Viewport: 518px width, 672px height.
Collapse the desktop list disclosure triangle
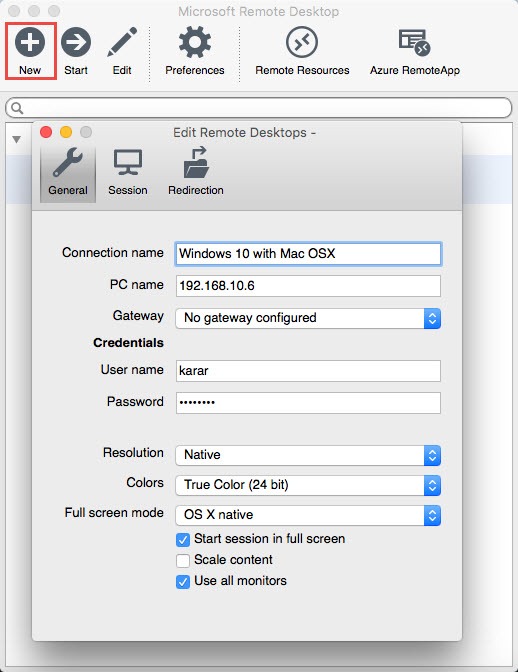[17, 139]
